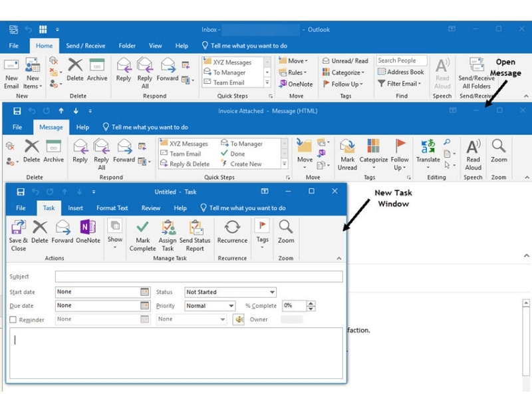Forward the task from Task window
The width and height of the screenshot is (532, 399).
[63, 231]
